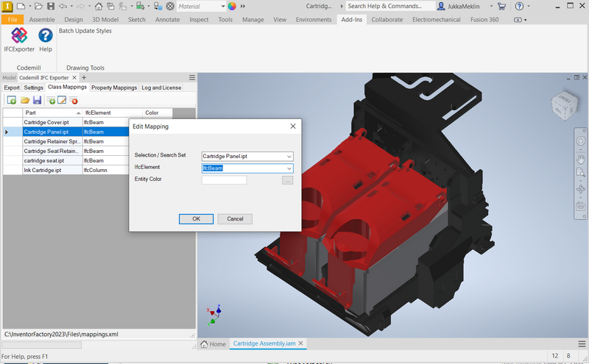Click the ViewCube in the viewport

click(x=566, y=104)
